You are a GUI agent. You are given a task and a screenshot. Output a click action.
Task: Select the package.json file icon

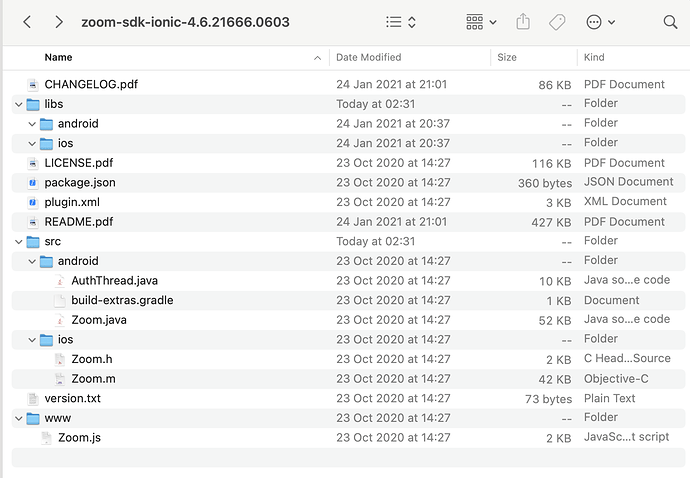[33, 183]
